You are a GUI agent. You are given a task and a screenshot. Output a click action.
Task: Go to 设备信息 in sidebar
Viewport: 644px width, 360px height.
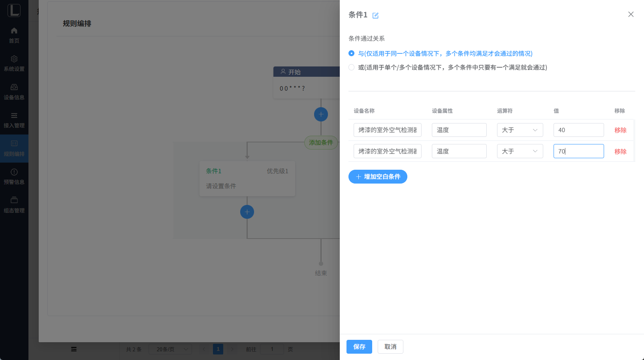[14, 92]
